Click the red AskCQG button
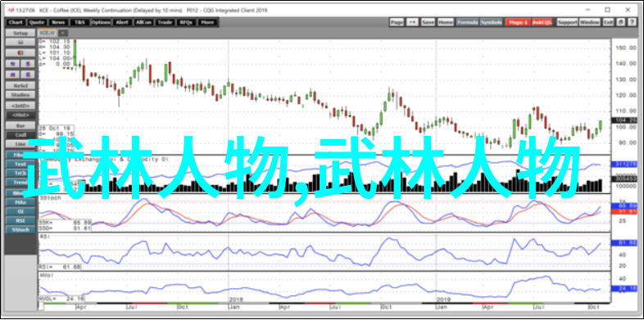Image resolution: width=644 pixels, height=320 pixels. pos(542,22)
